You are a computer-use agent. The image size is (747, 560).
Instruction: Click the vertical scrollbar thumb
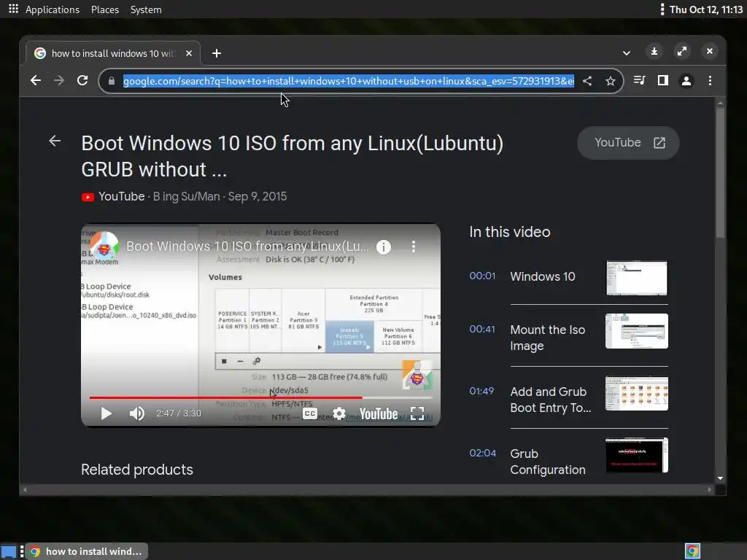coord(720,172)
